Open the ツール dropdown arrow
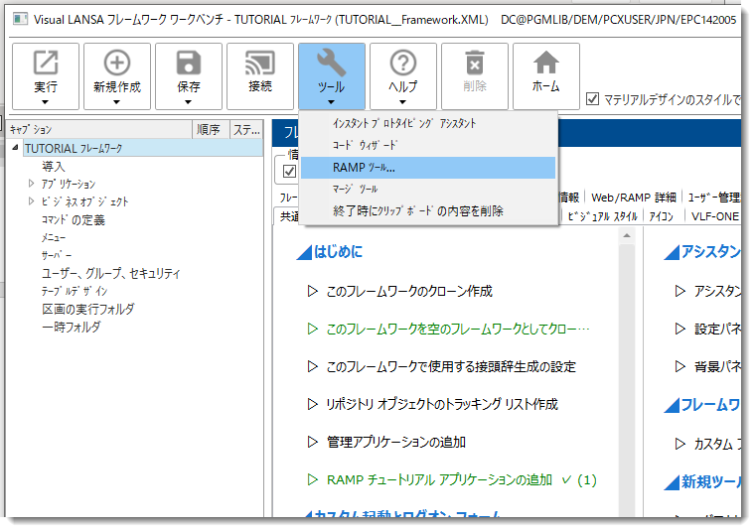 [331, 102]
